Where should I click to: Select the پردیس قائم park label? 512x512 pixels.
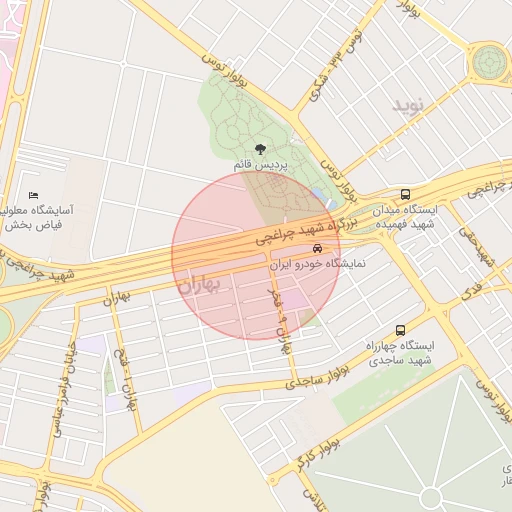[261, 165]
